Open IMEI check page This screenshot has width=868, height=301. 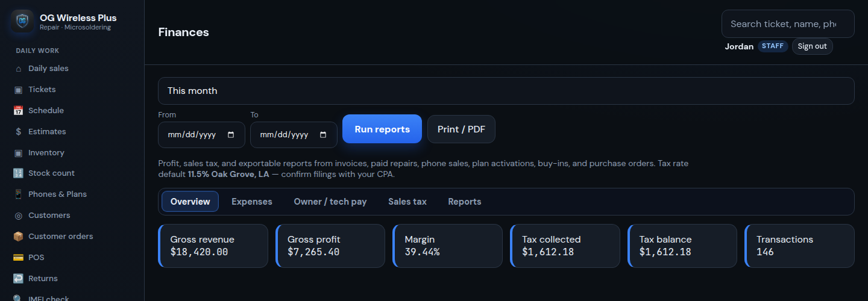pos(72,297)
